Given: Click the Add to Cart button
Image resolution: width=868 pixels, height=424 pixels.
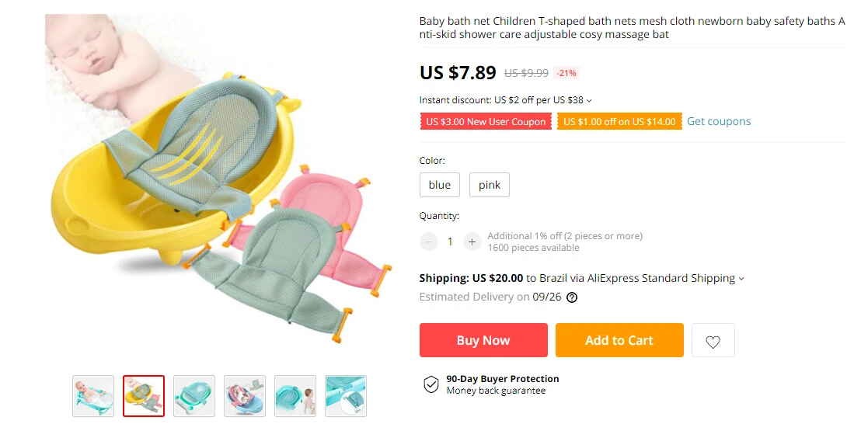Looking at the screenshot, I should [619, 340].
